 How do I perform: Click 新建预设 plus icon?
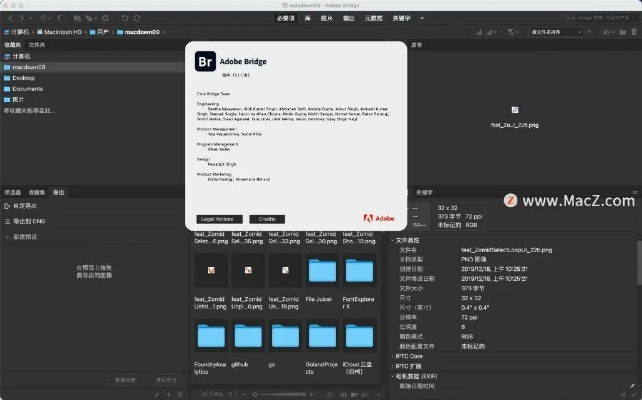pyautogui.click(x=8, y=236)
